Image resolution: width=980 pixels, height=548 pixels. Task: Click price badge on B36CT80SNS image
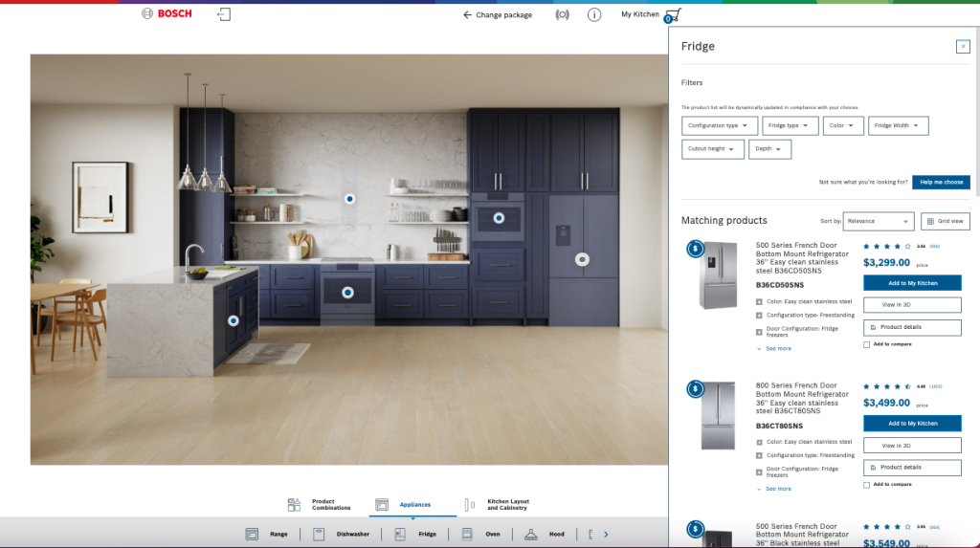[695, 388]
